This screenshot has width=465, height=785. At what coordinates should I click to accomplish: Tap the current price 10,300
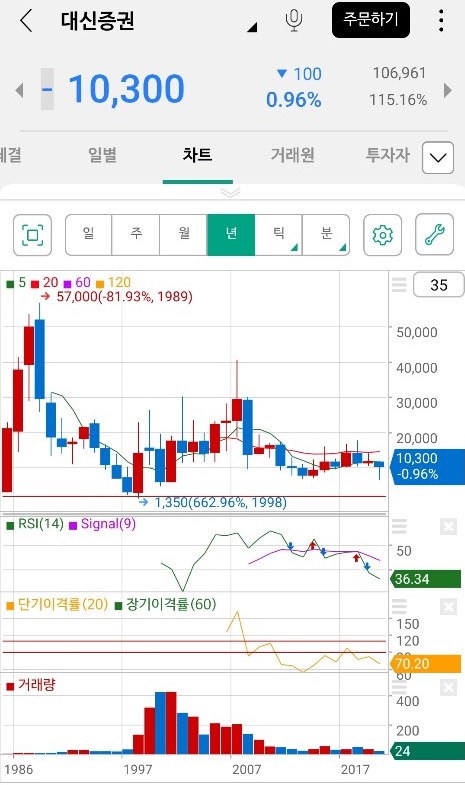click(x=126, y=89)
